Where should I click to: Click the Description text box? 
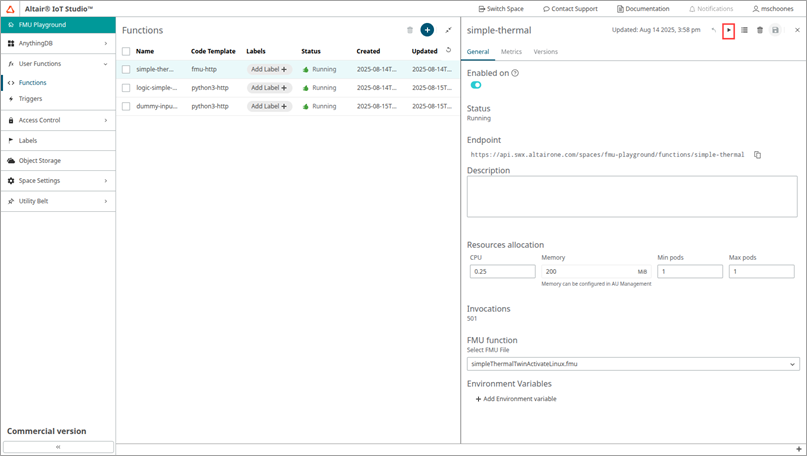coord(633,196)
